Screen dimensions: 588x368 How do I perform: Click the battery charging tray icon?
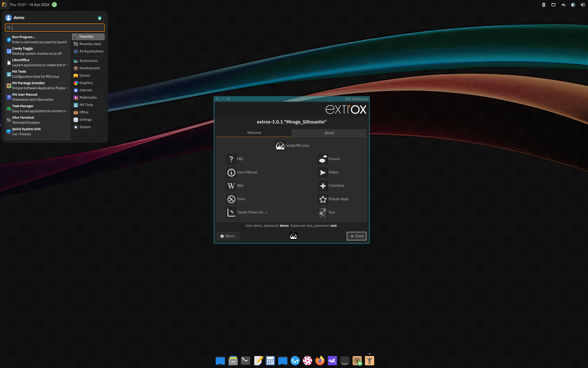click(x=544, y=5)
